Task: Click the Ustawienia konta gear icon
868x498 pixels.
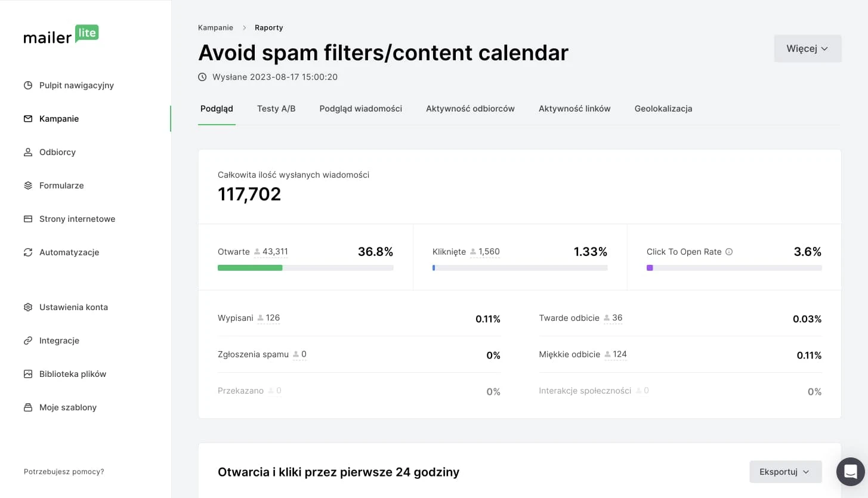Action: click(x=28, y=307)
